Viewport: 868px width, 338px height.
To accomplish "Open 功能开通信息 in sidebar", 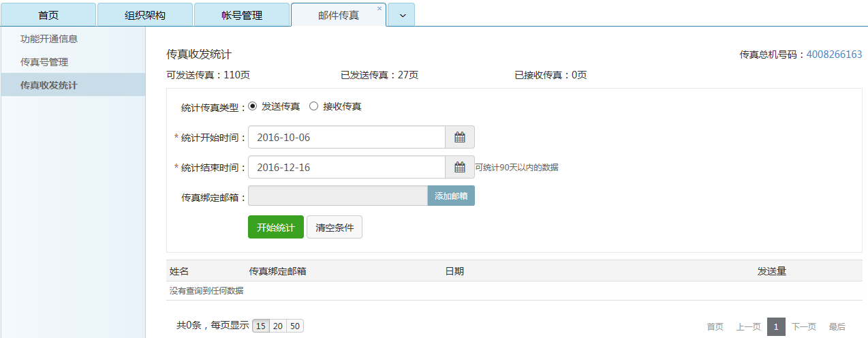I will pos(49,39).
